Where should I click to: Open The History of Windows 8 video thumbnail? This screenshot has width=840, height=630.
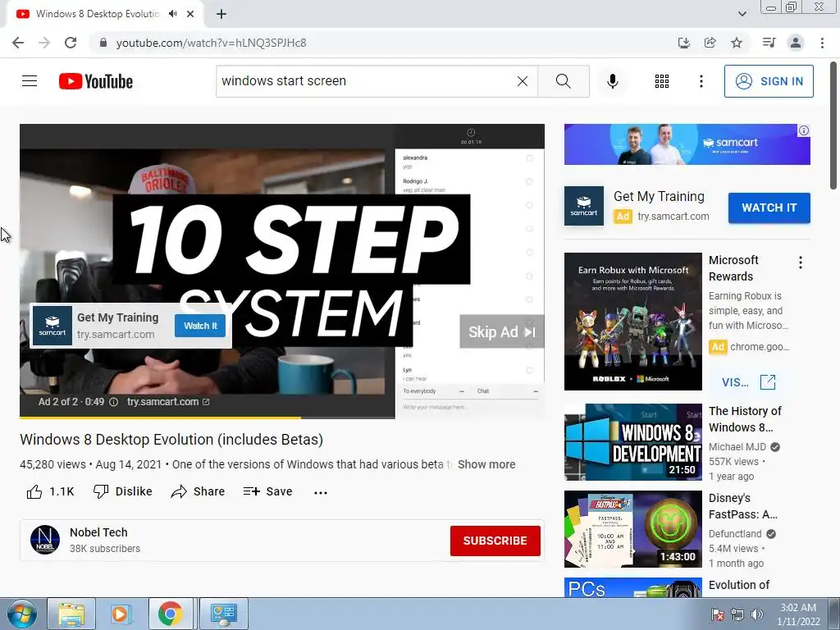[632, 442]
